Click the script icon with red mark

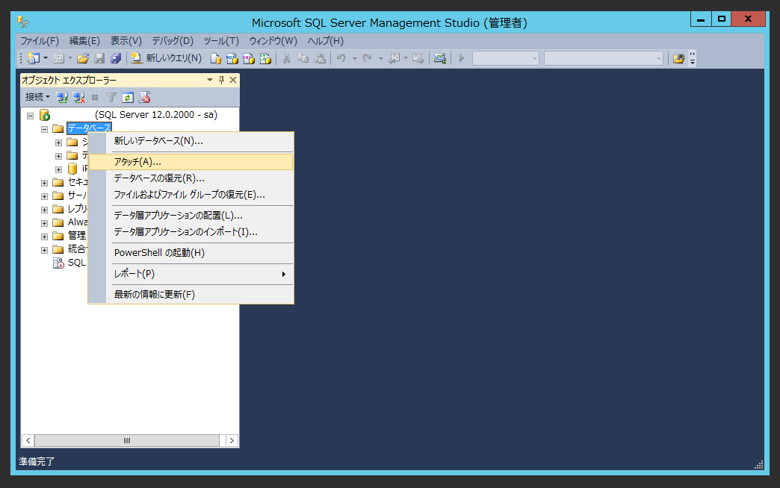pyautogui.click(x=144, y=98)
